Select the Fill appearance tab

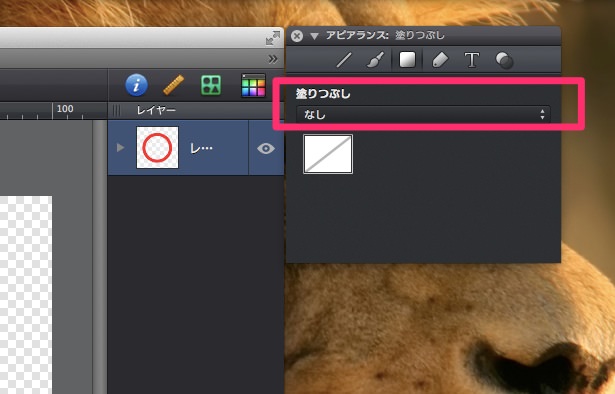tap(407, 60)
